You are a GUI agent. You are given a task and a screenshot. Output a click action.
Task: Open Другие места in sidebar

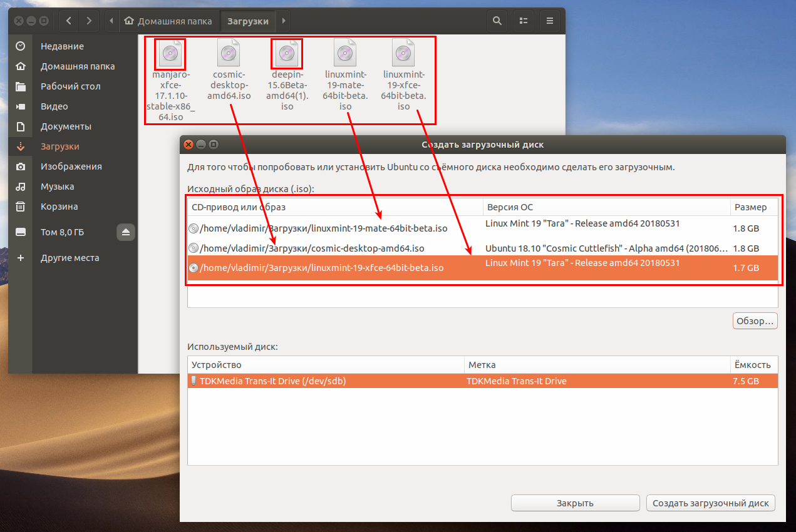click(x=73, y=258)
